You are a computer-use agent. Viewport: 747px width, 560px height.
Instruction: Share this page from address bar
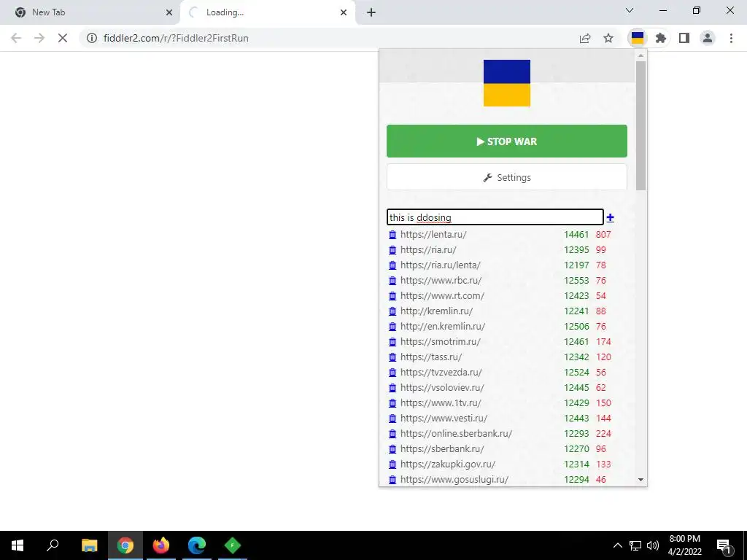pos(585,38)
